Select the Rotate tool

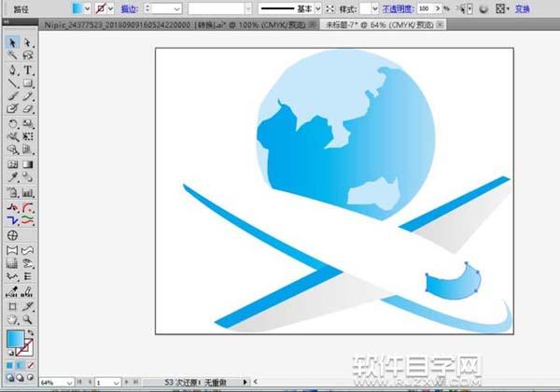12,123
